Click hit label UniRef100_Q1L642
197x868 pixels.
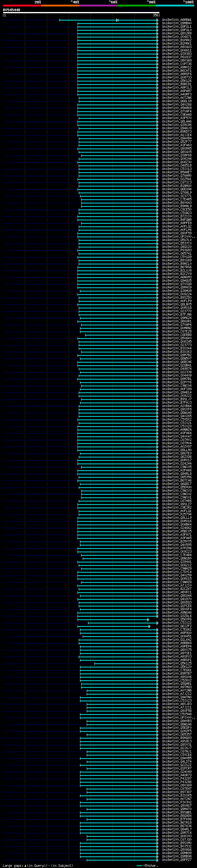tap(176, 640)
